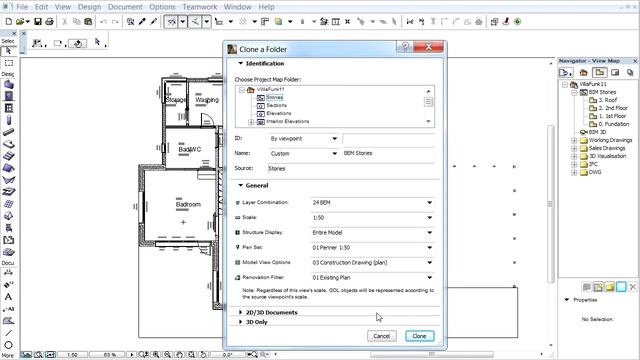Click the dialog help question mark
This screenshot has width=640, height=360.
[405, 47]
